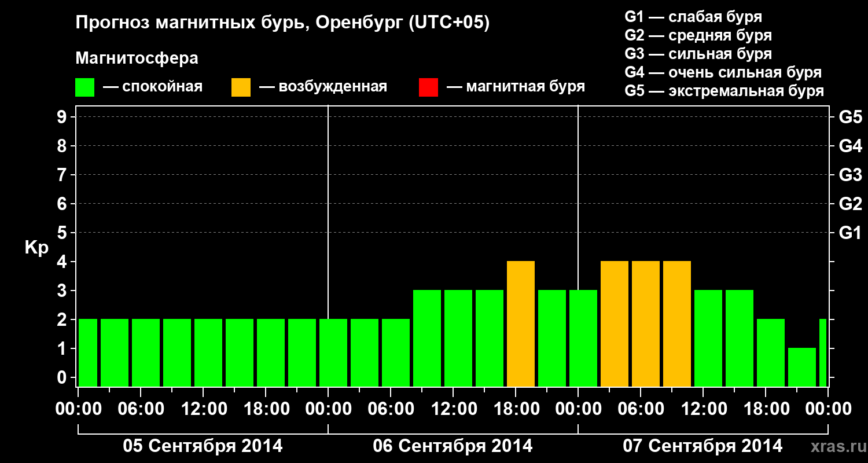This screenshot has width=868, height=463.
Task: Select the 'G3 — сильная буря' legend line
Action: tap(698, 54)
